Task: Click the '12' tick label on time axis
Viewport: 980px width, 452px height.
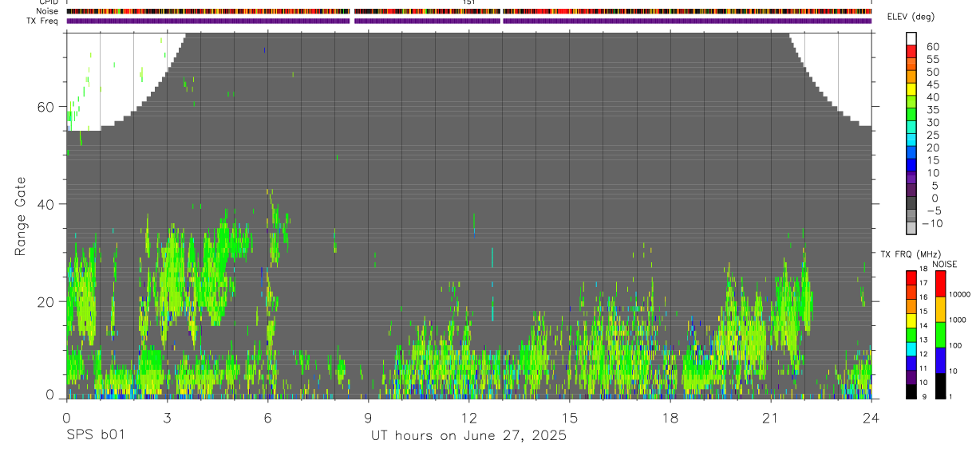Action: click(x=469, y=417)
